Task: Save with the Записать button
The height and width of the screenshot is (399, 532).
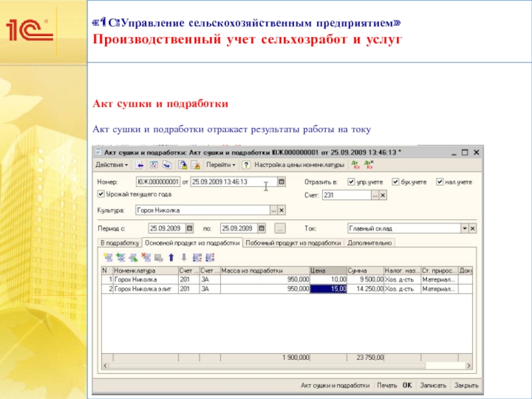Action: point(433,386)
